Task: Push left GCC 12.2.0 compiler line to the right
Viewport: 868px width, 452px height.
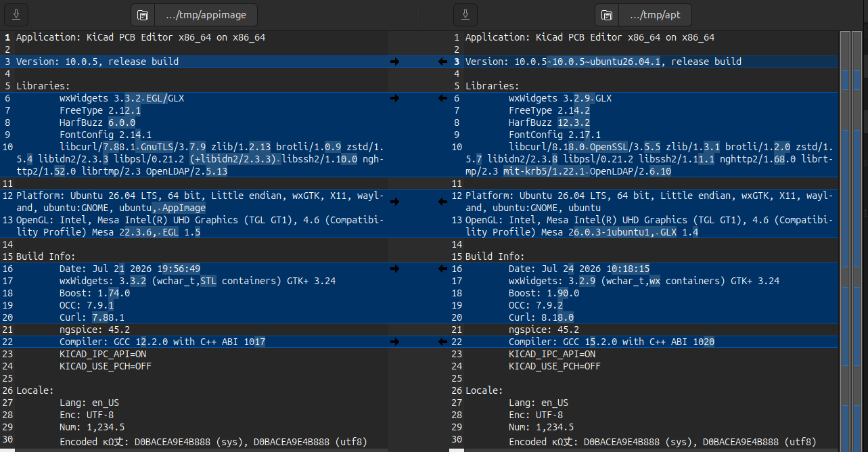Action: pos(395,342)
